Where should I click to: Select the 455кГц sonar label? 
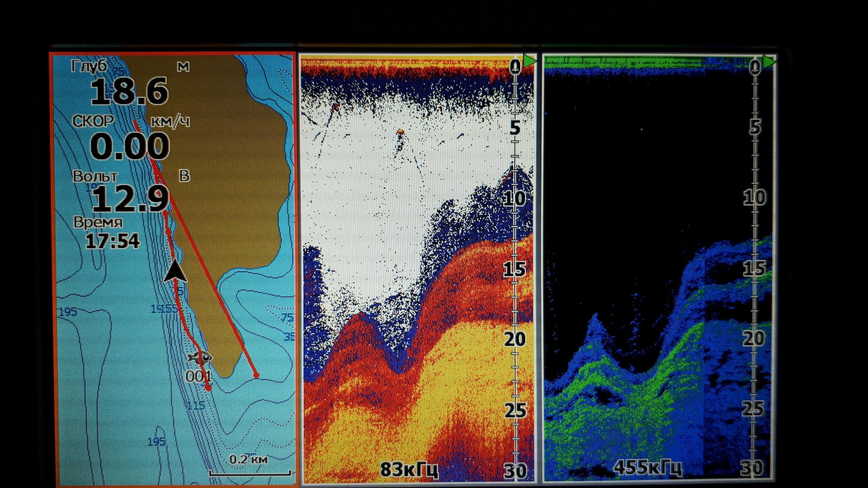(647, 468)
